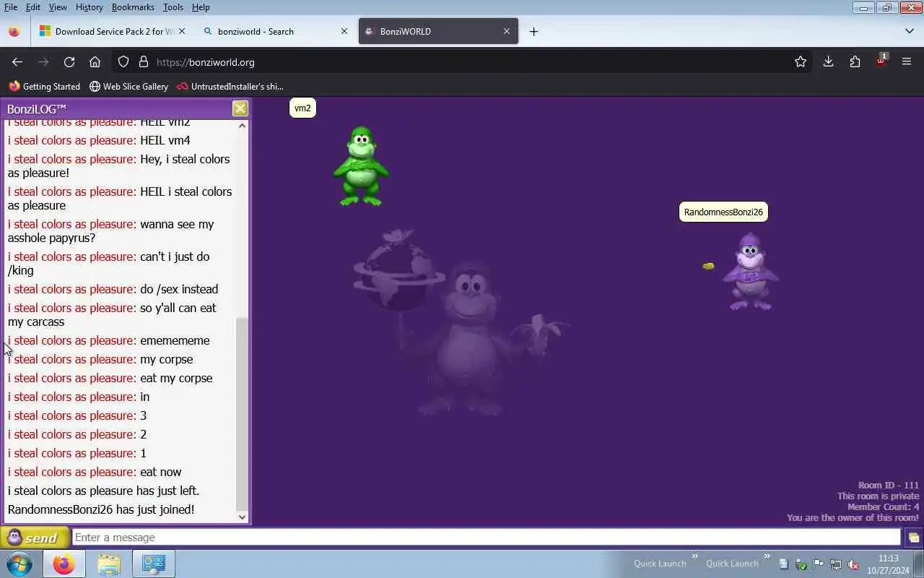List all tabs dropdown

(x=909, y=31)
